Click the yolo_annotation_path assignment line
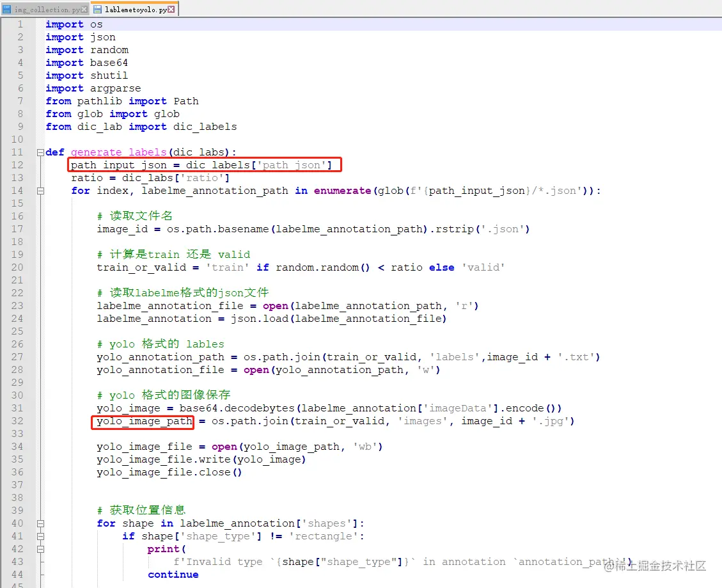 coord(348,357)
